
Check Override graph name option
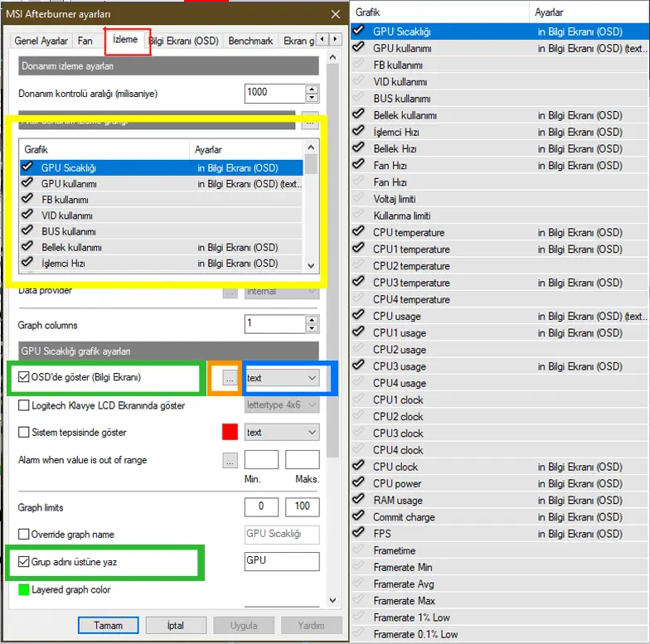tap(23, 534)
